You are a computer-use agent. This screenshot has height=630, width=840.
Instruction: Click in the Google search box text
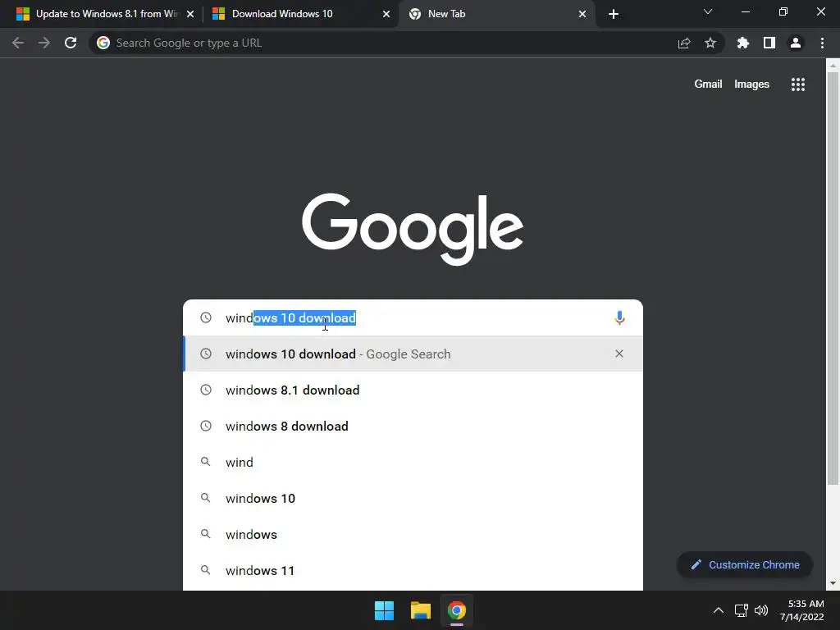tap(415, 317)
